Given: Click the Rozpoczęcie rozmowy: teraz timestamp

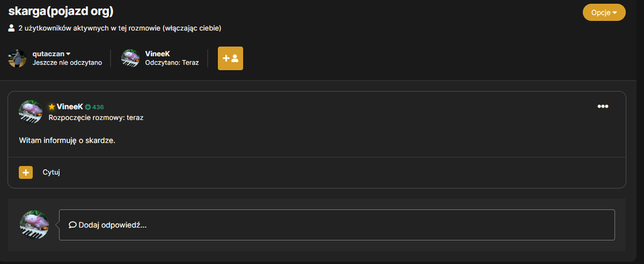Looking at the screenshot, I should click(x=96, y=118).
